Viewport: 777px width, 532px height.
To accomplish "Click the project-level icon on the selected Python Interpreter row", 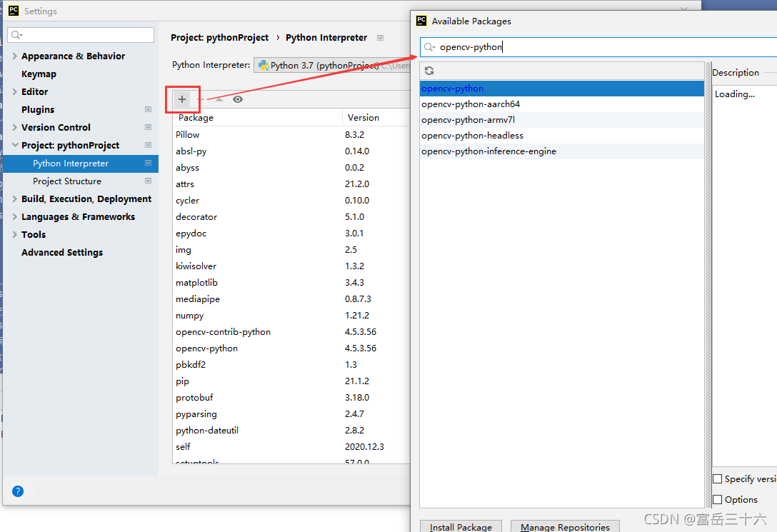I will click(x=148, y=163).
